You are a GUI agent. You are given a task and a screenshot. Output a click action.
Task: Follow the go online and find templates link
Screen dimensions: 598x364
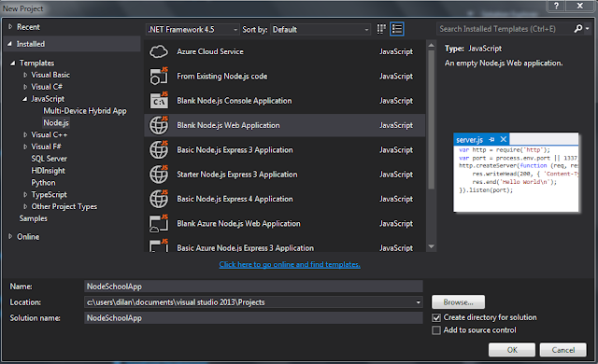(x=290, y=264)
